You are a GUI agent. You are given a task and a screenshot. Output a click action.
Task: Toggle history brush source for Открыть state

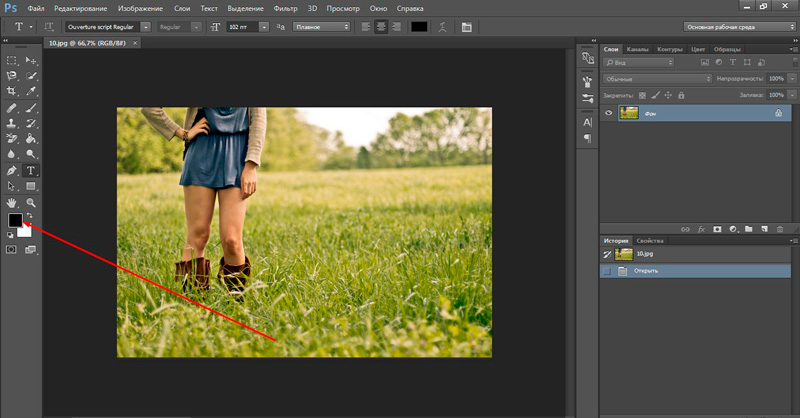[608, 271]
